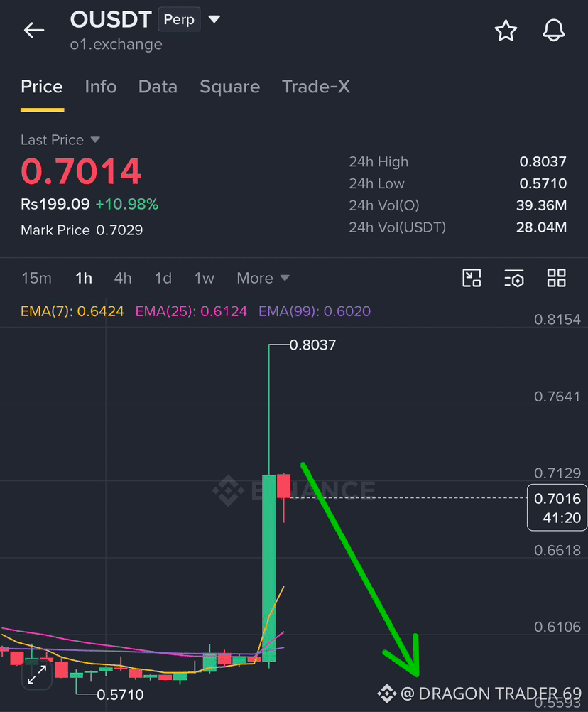Click the 24h Vol(O) value 39.36M
588x712 pixels.
(541, 205)
